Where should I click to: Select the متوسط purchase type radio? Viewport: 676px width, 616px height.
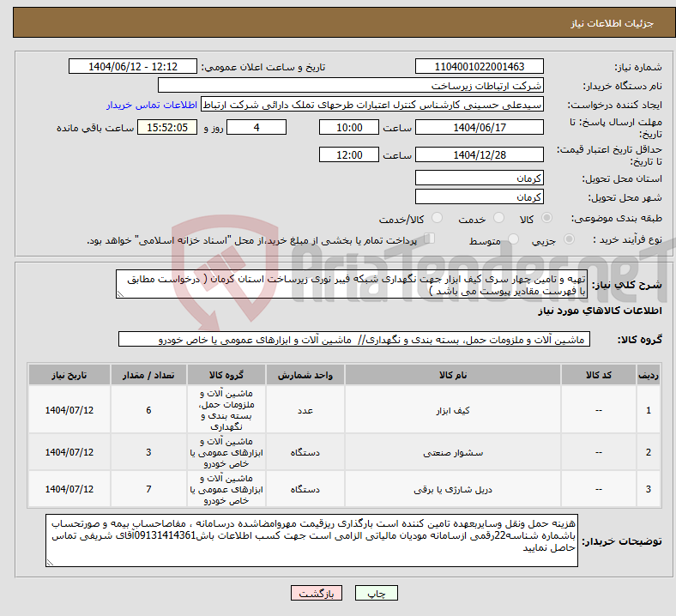pyautogui.click(x=513, y=239)
